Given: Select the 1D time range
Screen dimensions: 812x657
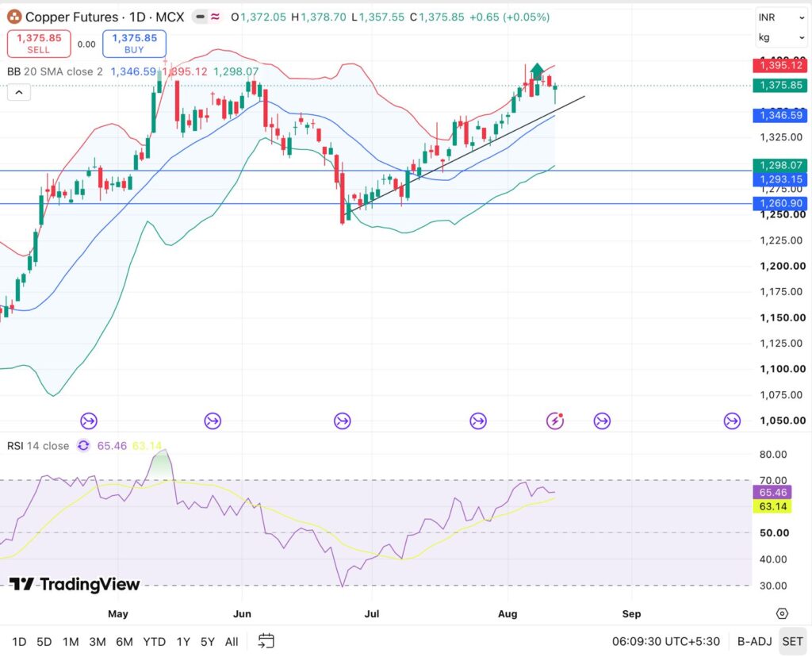Looking at the screenshot, I should 19,642.
